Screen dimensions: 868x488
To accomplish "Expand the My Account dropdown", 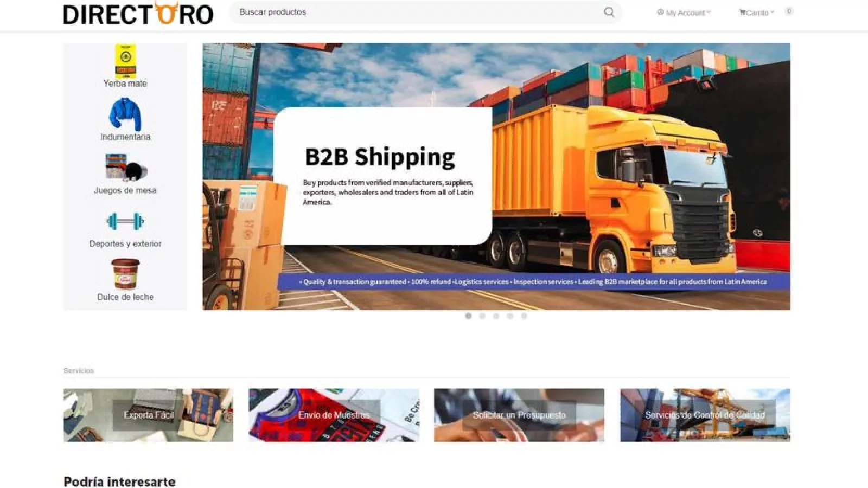I will pos(684,12).
